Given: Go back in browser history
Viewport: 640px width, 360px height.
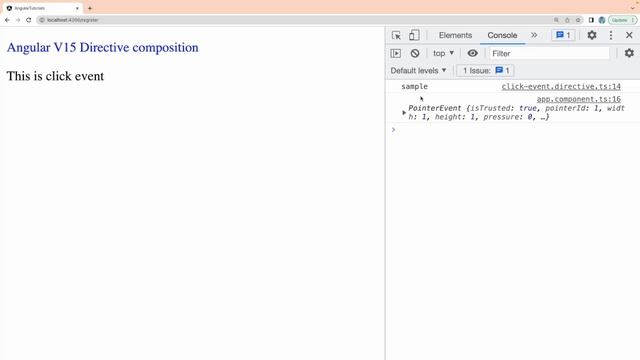Looking at the screenshot, I should 7,20.
